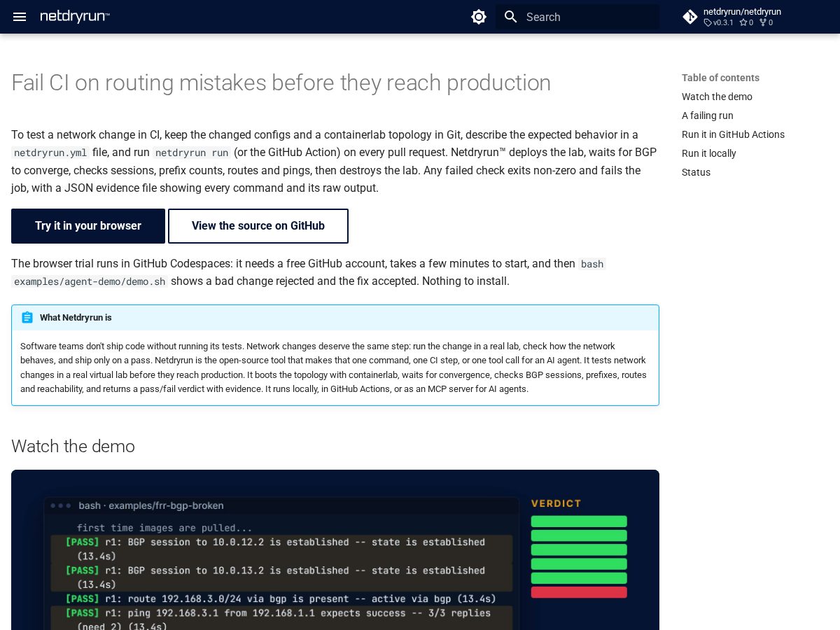
Task: Click the What Netdryrun is title
Action: tap(76, 318)
